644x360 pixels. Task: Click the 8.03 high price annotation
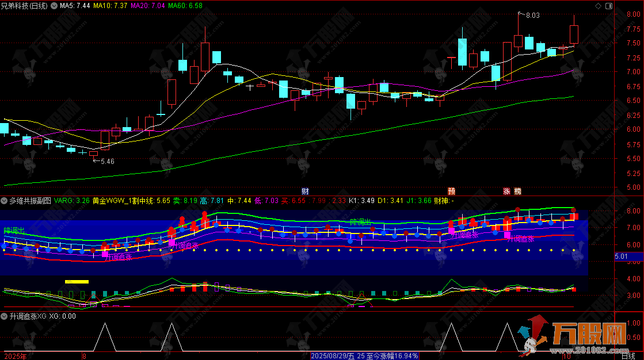[532, 16]
